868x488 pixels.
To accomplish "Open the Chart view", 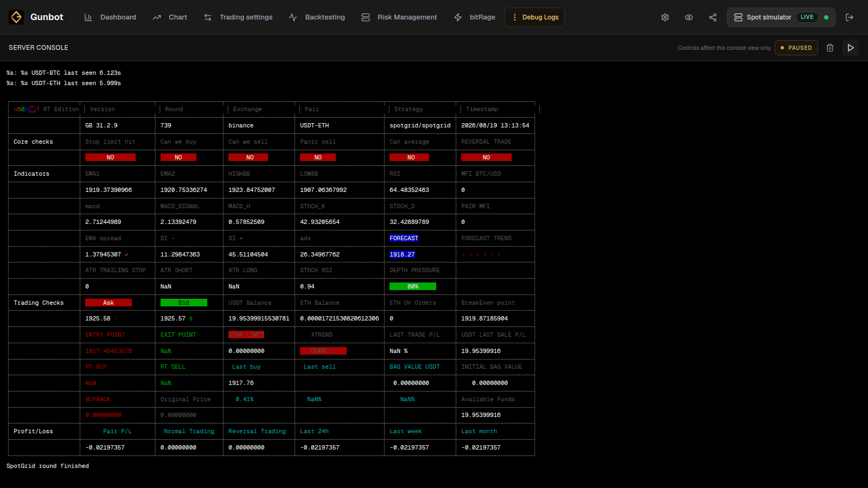I will pos(170,17).
